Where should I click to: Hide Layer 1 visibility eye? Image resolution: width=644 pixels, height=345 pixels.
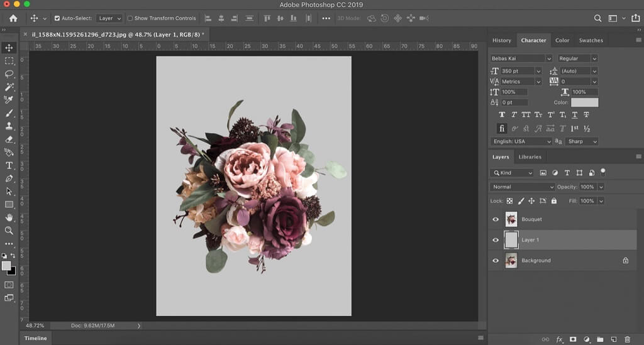click(496, 240)
